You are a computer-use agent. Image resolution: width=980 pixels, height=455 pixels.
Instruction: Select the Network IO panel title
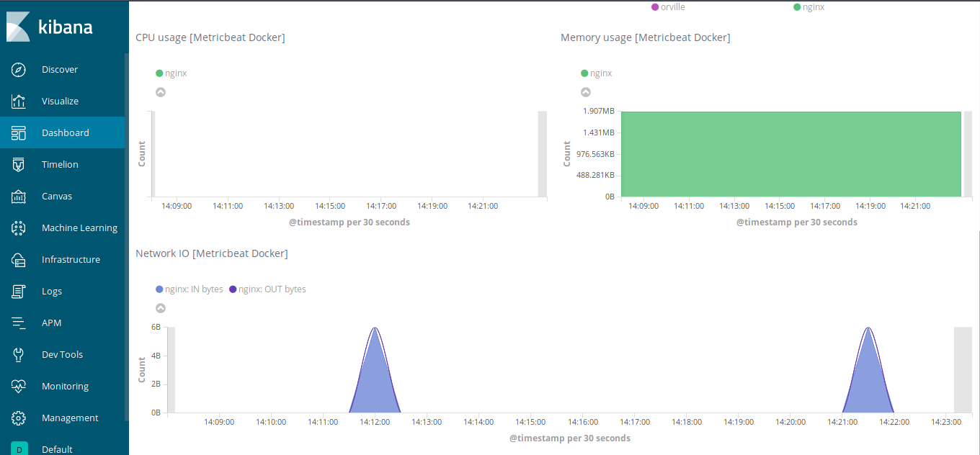coord(211,253)
